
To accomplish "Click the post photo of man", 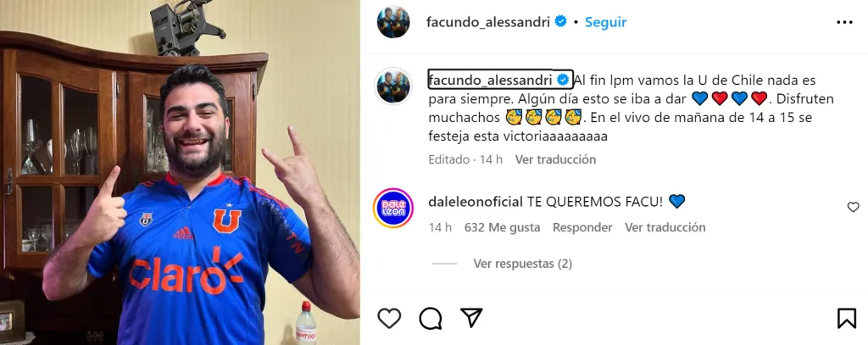I will pos(180,172).
